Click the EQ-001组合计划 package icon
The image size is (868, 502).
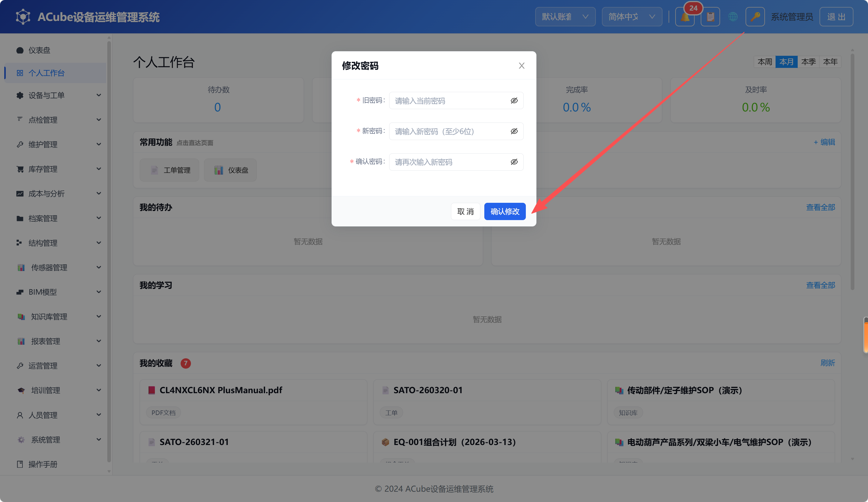(385, 442)
